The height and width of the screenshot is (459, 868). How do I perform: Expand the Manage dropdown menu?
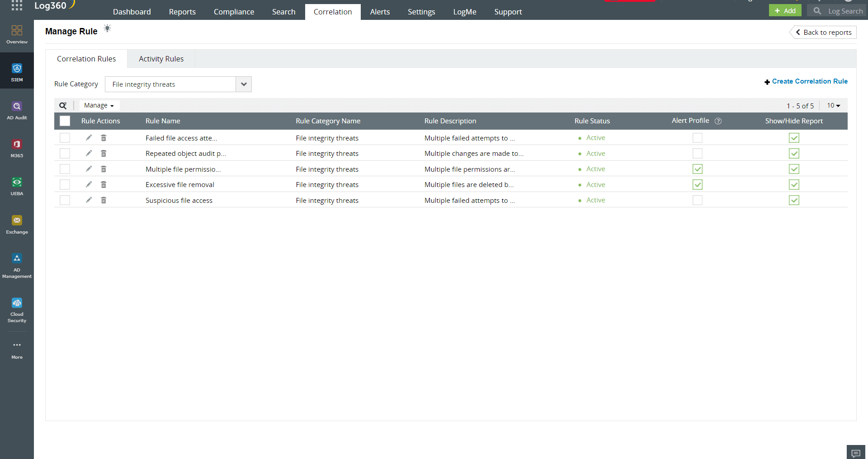99,105
